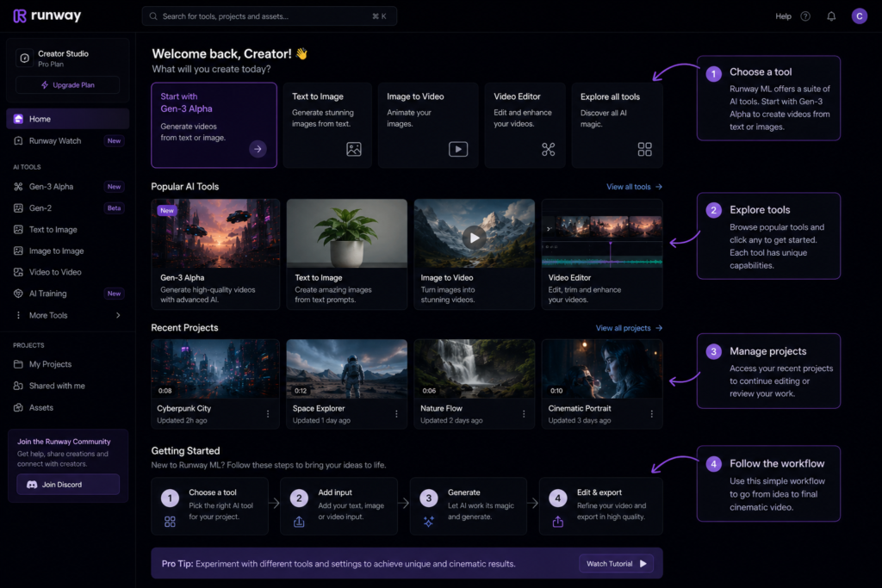The height and width of the screenshot is (588, 882).
Task: Click the Video Editor timeline playhead
Action: [611, 253]
